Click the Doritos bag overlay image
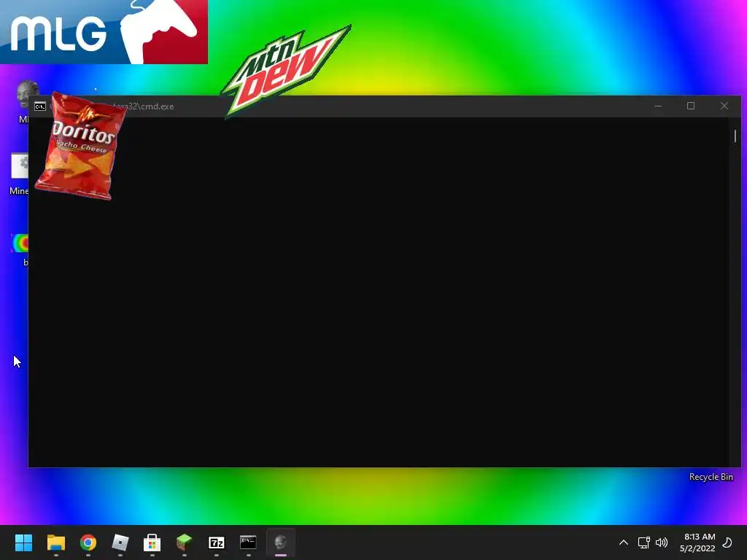Screen dimensions: 747x560 81,146
